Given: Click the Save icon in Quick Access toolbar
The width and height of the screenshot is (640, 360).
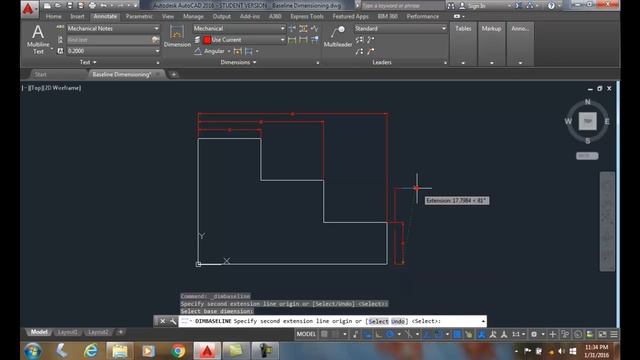Looking at the screenshot, I should (70, 6).
